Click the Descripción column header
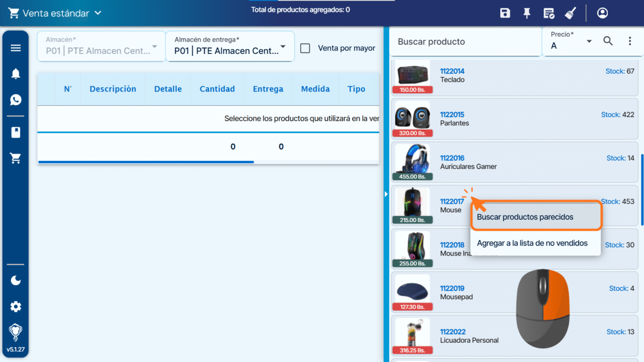Screen dimensions: 644x362 pyautogui.click(x=113, y=89)
